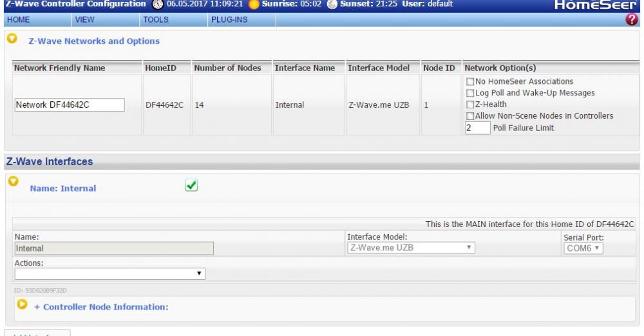Screen dimensions: 644x336
Task: Open the PLUG-INS menu
Action: [229, 20]
